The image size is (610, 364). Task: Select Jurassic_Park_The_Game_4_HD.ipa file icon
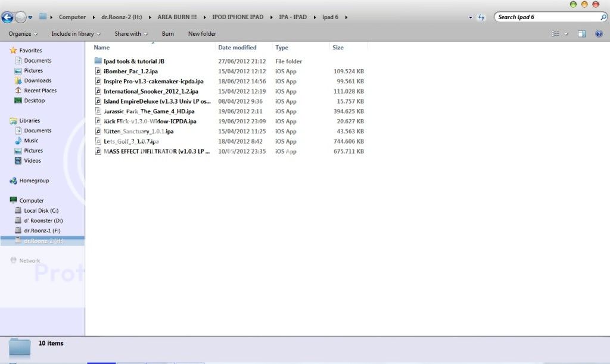[98, 111]
